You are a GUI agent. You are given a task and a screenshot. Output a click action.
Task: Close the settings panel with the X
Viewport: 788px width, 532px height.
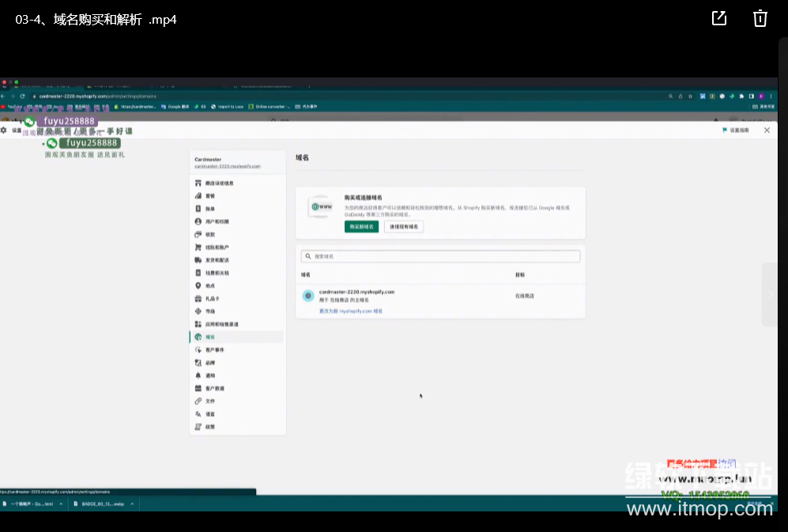(767, 130)
